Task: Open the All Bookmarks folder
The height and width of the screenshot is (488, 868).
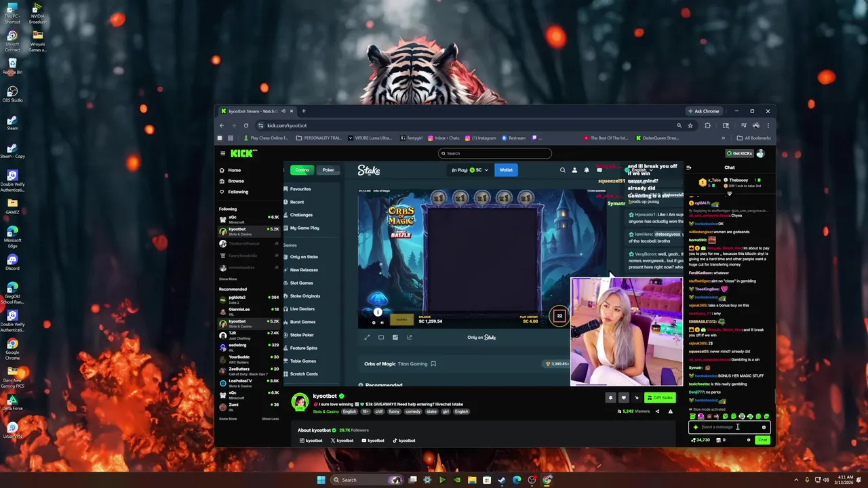Action: [x=754, y=138]
